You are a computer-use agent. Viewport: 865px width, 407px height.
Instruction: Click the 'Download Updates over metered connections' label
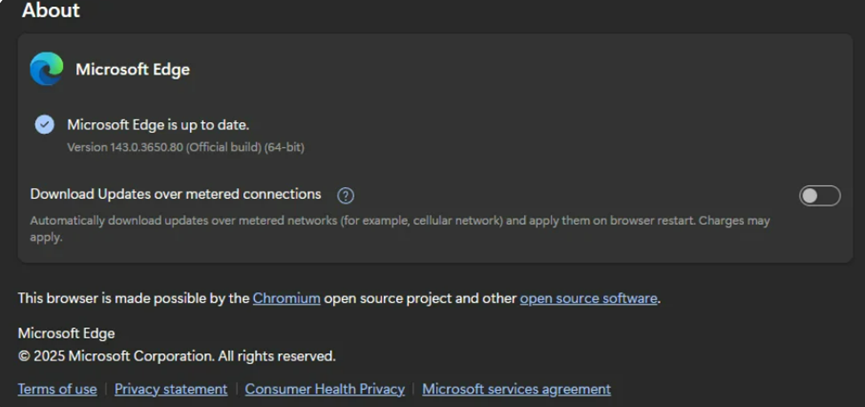click(175, 194)
